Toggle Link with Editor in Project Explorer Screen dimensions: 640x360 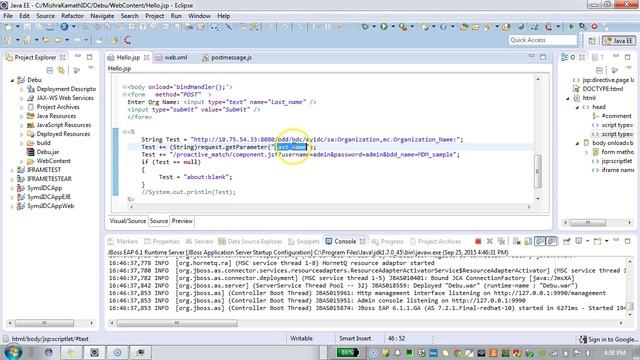[61, 70]
